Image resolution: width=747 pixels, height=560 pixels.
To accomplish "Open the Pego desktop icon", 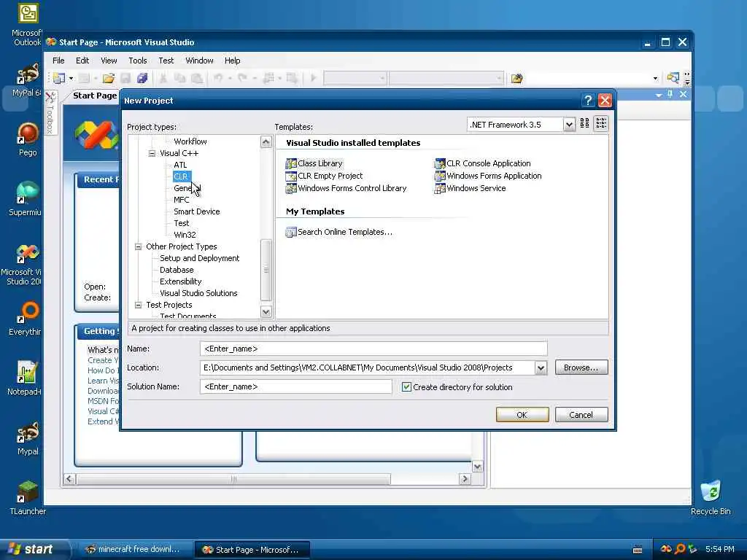I will (28, 139).
